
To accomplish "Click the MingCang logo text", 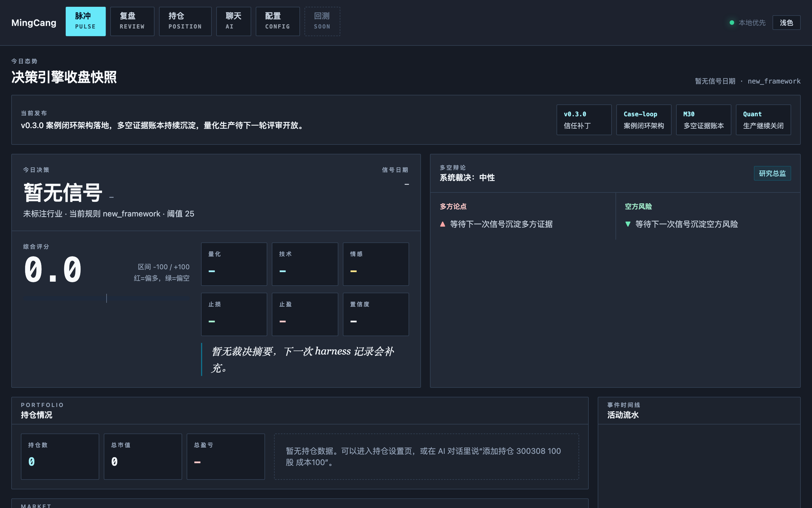I will pos(34,23).
